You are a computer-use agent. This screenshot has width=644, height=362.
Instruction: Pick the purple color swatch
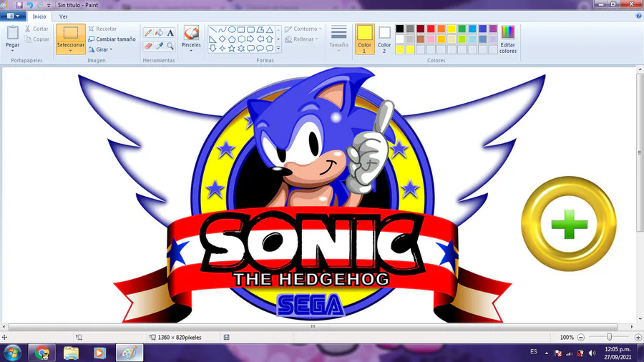[x=493, y=29]
